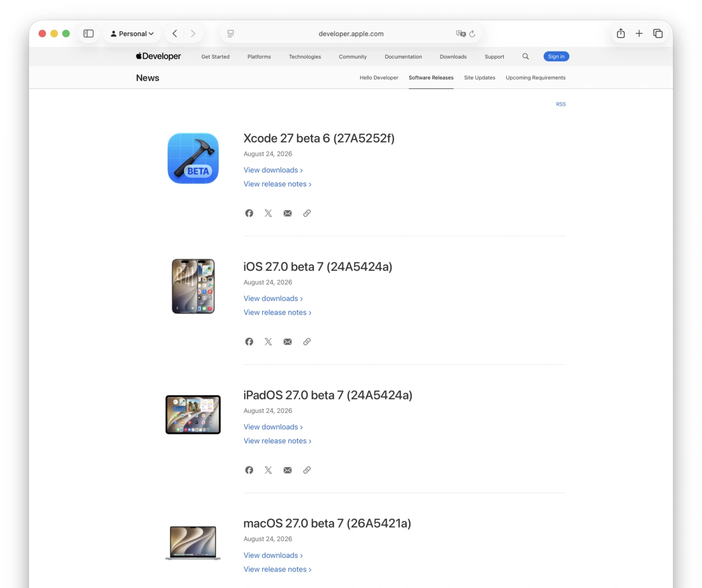Screen dimensions: 702x588
Task: Share iPadOS 27.0 beta 7 on Facebook
Action: (x=249, y=470)
